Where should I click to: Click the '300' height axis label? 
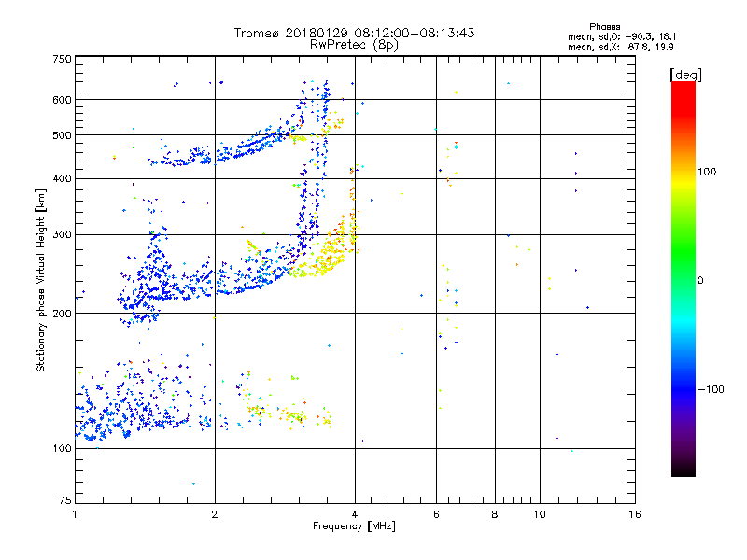click(x=62, y=234)
